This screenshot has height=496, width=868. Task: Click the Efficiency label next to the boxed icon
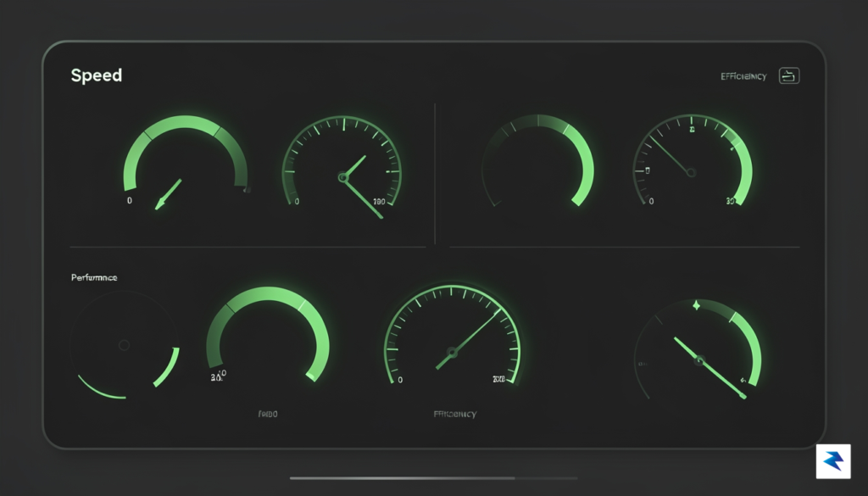pos(743,76)
